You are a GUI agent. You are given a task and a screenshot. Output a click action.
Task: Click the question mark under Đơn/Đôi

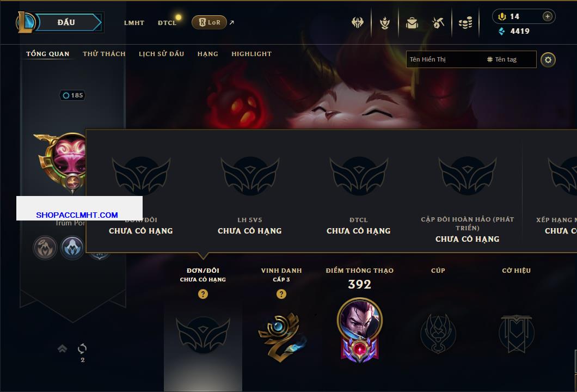(202, 293)
